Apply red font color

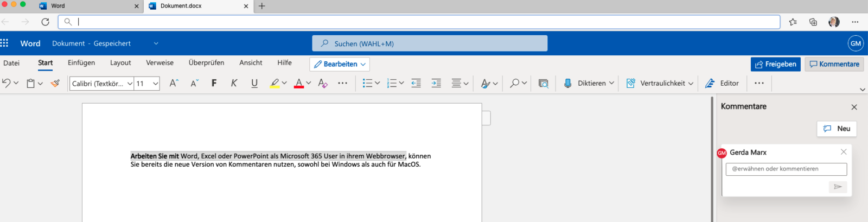(298, 83)
